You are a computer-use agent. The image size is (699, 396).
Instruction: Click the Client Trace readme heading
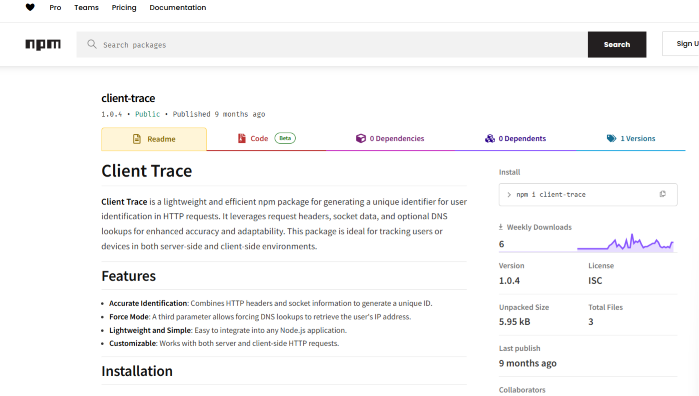pos(147,171)
